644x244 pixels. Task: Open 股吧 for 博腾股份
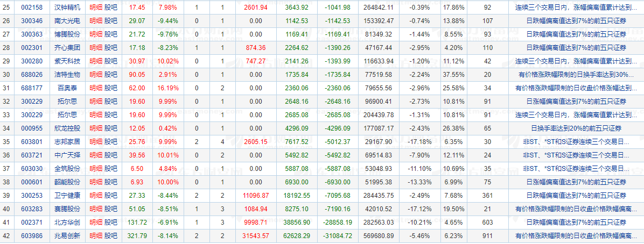pyautogui.click(x=111, y=34)
